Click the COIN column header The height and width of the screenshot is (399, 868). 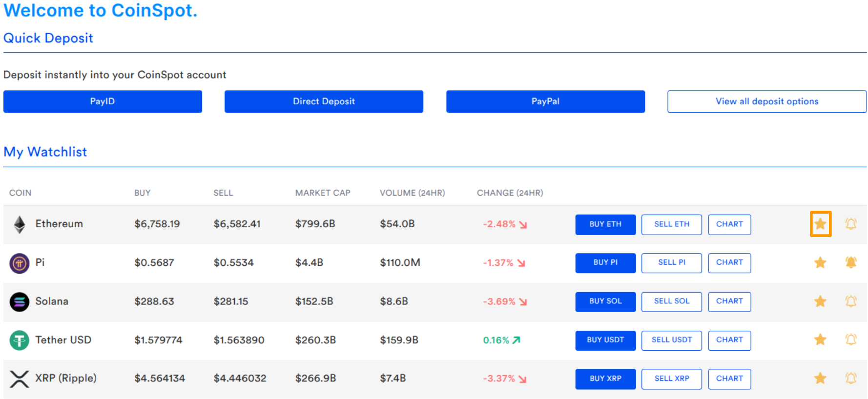[x=20, y=193]
